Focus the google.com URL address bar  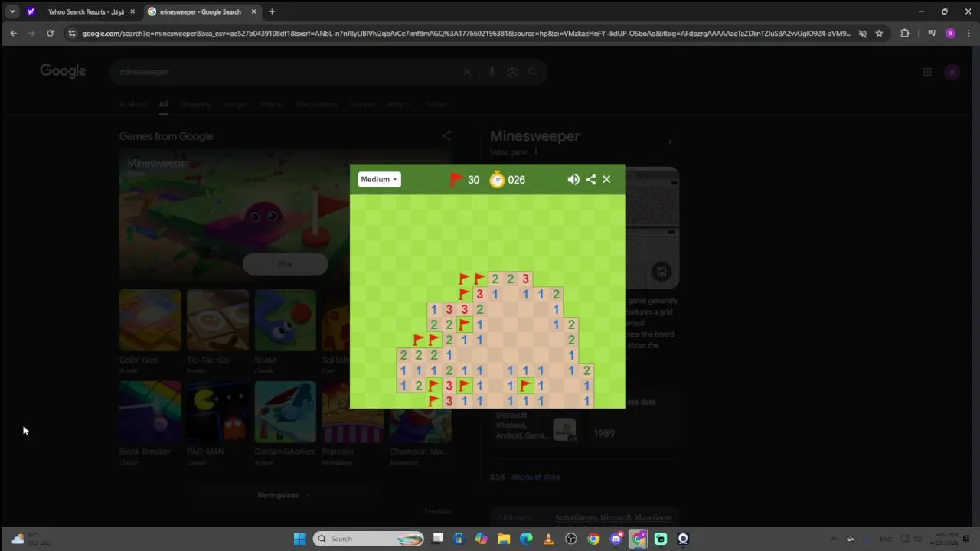pyautogui.click(x=466, y=33)
